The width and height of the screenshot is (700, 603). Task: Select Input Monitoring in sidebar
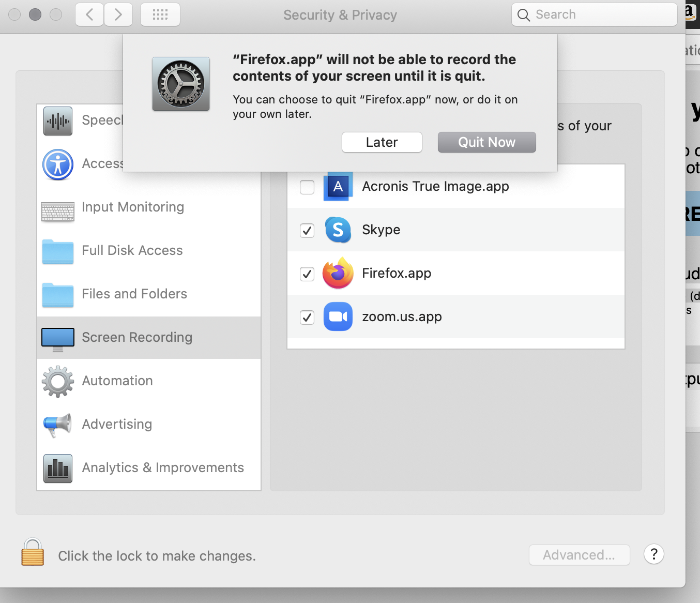pos(149,207)
